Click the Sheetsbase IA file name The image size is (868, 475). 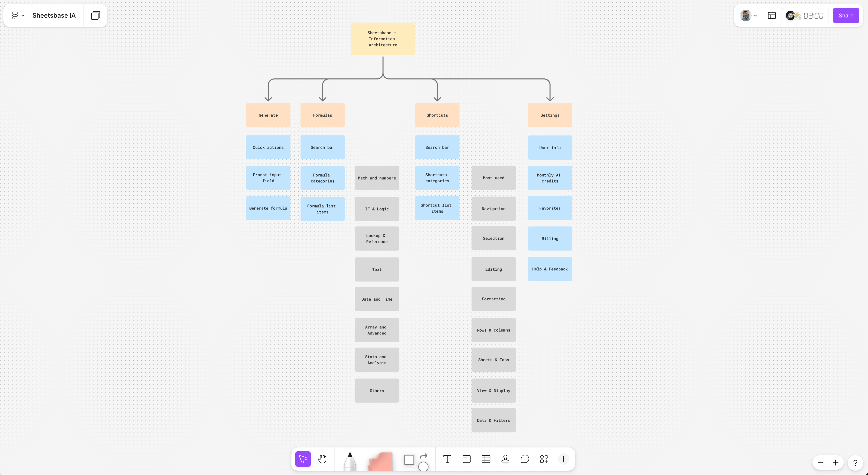54,15
